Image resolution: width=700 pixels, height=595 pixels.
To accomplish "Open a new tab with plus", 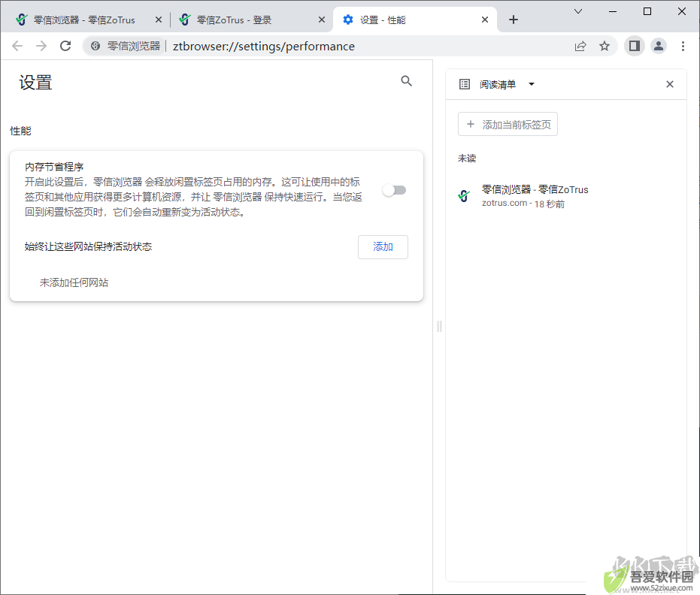I will point(514,20).
